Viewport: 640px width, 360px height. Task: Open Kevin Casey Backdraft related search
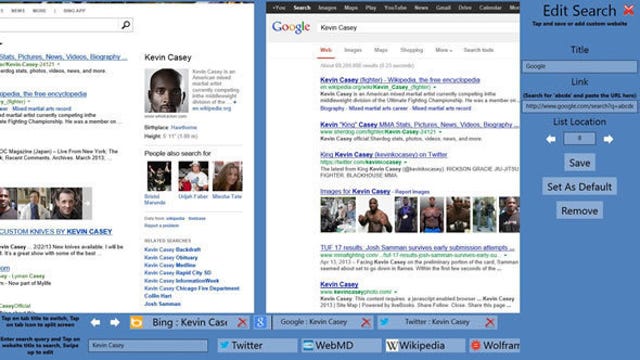pos(172,249)
